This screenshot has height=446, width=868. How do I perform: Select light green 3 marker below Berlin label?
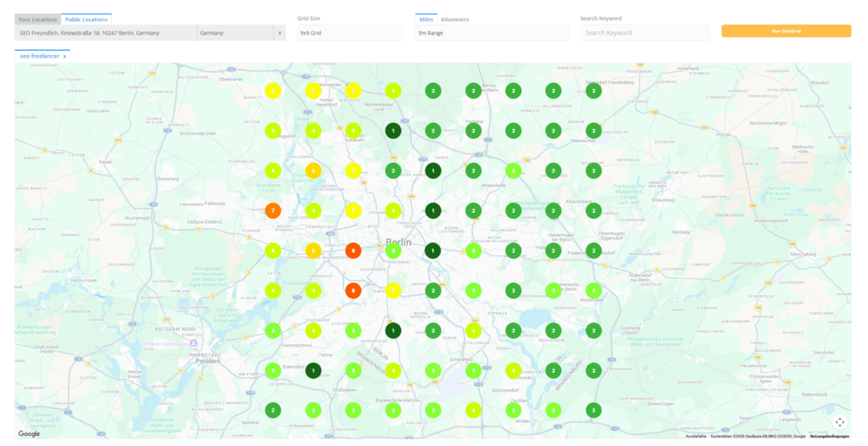[x=393, y=250]
